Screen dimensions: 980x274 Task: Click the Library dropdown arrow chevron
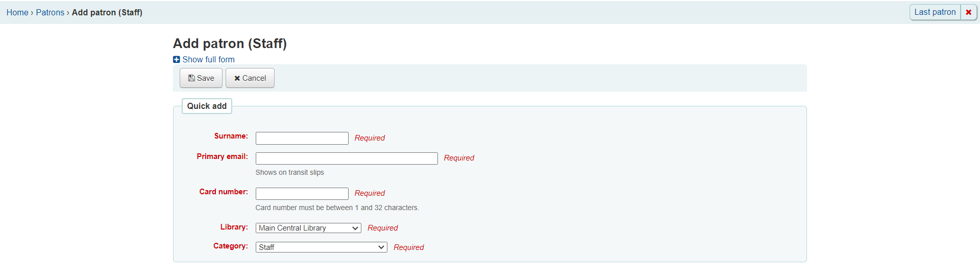click(355, 229)
